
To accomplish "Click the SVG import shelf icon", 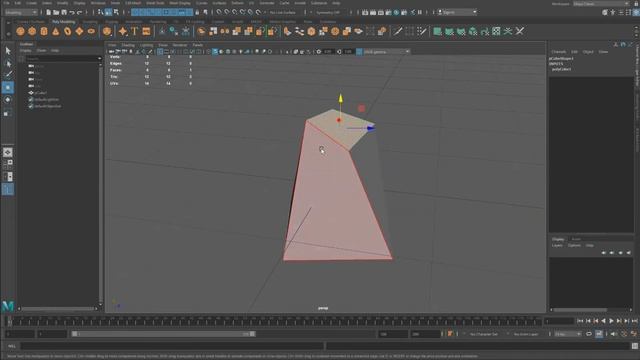I will coord(146,31).
